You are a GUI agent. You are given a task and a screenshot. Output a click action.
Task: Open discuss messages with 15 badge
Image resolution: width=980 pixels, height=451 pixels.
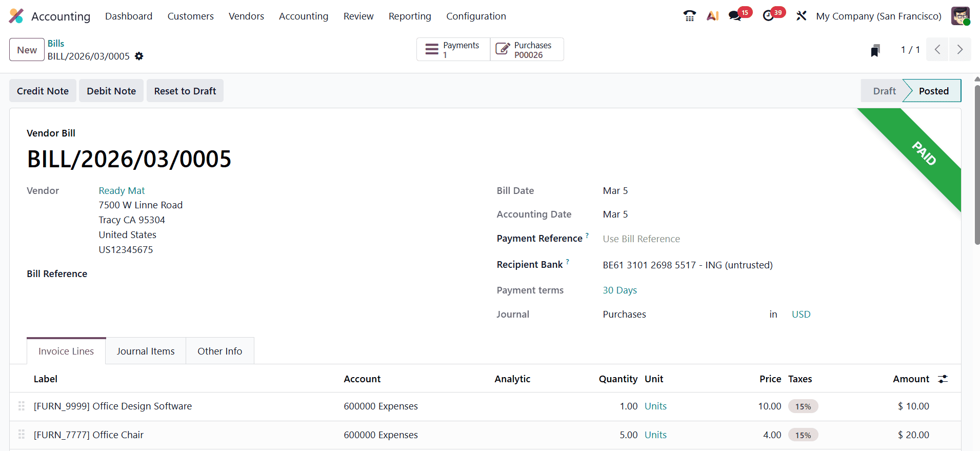pos(739,14)
